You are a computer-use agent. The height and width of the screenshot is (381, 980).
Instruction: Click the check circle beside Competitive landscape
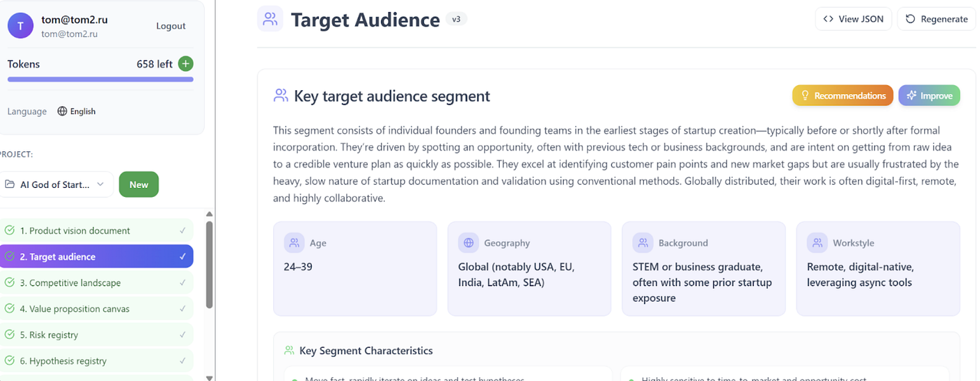[x=10, y=283]
